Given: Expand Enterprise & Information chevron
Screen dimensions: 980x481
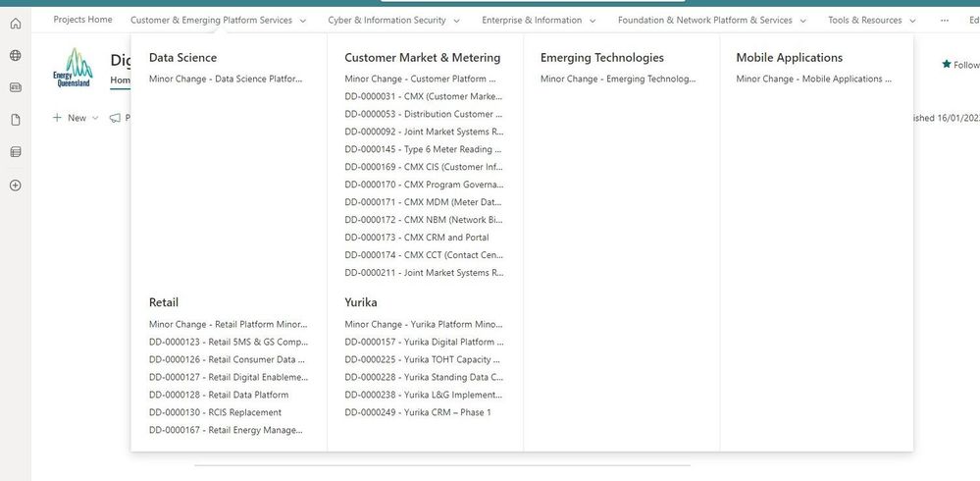Looking at the screenshot, I should tap(593, 21).
